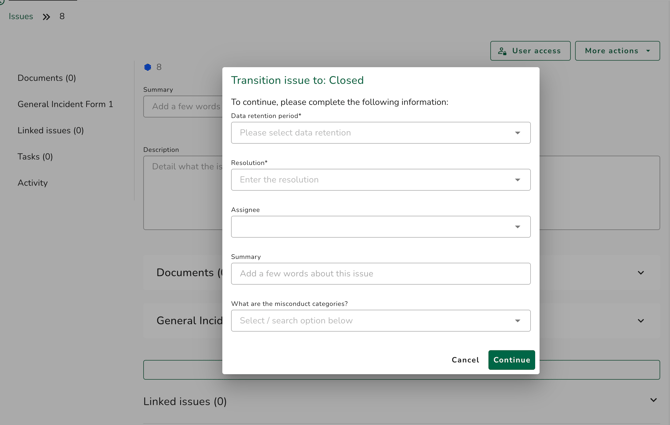Screen dimensions: 670x425
Task: Open the Resolution dropdown
Action: tap(380, 180)
